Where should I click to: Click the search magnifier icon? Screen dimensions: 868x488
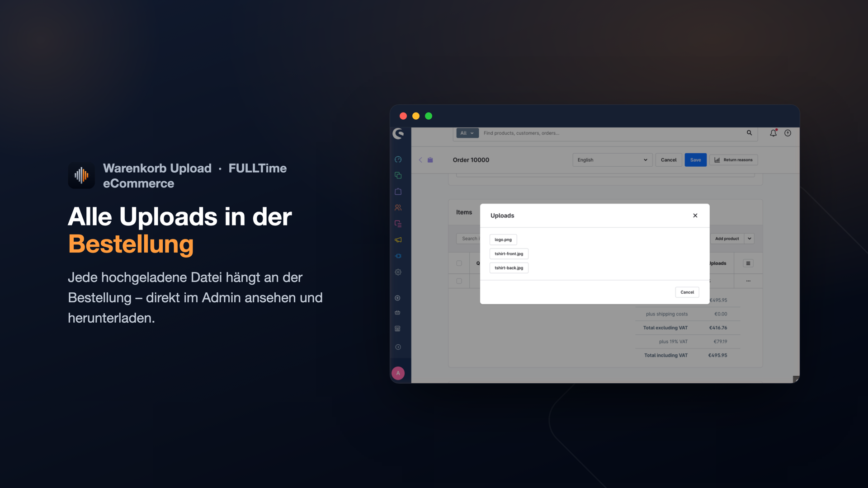click(749, 133)
